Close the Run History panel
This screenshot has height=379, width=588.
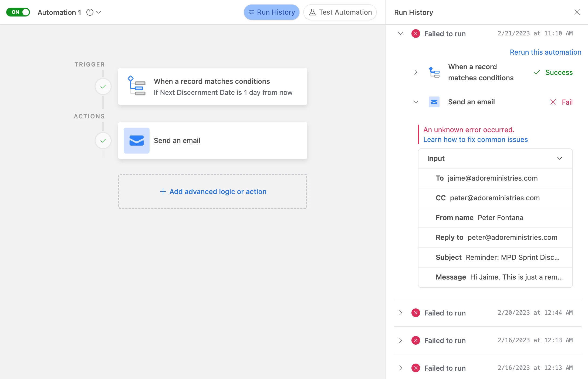point(577,12)
